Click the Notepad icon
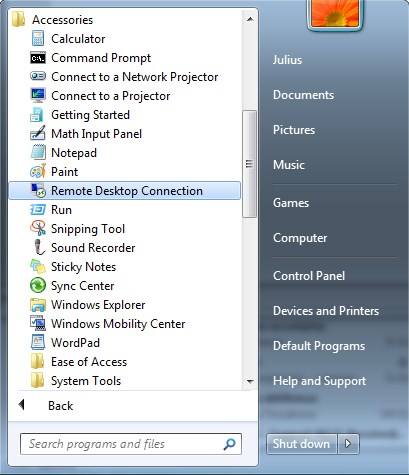This screenshot has width=409, height=475. point(38,153)
